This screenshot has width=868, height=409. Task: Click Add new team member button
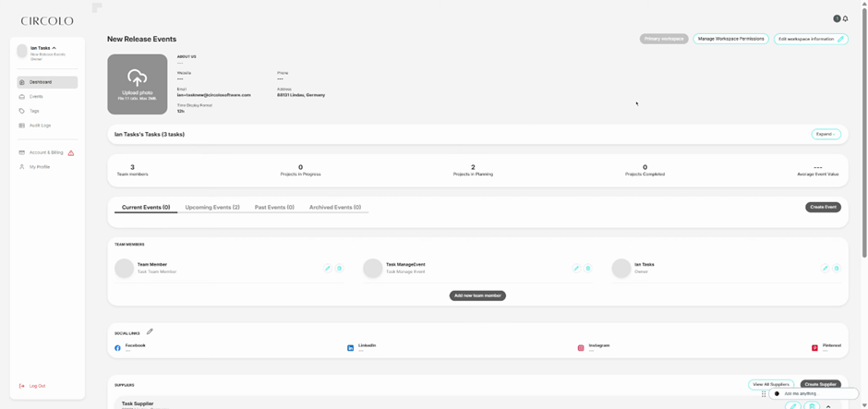477,295
